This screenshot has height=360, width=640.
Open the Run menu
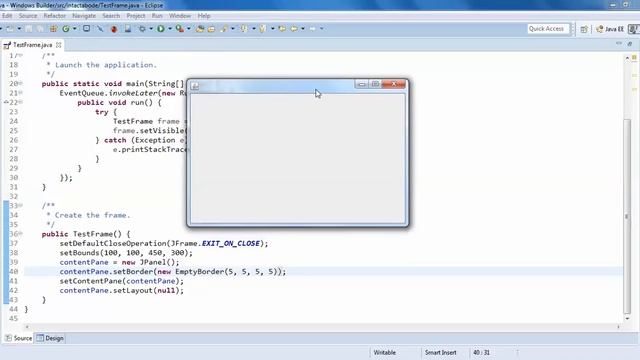157,16
